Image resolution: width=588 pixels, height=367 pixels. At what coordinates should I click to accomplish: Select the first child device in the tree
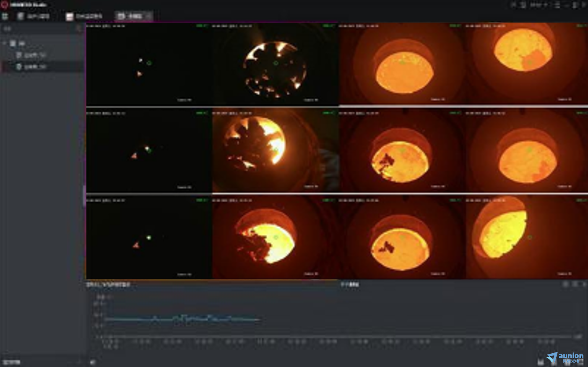pos(31,55)
